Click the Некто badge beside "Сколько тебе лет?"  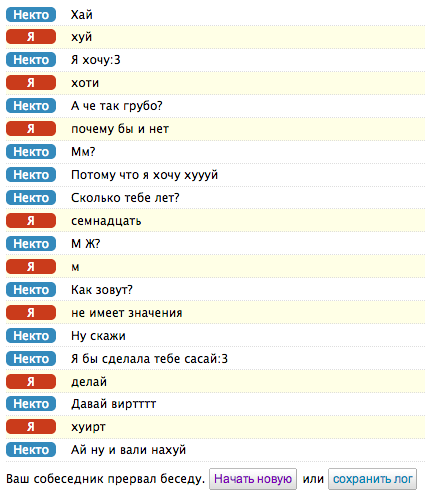[31, 198]
